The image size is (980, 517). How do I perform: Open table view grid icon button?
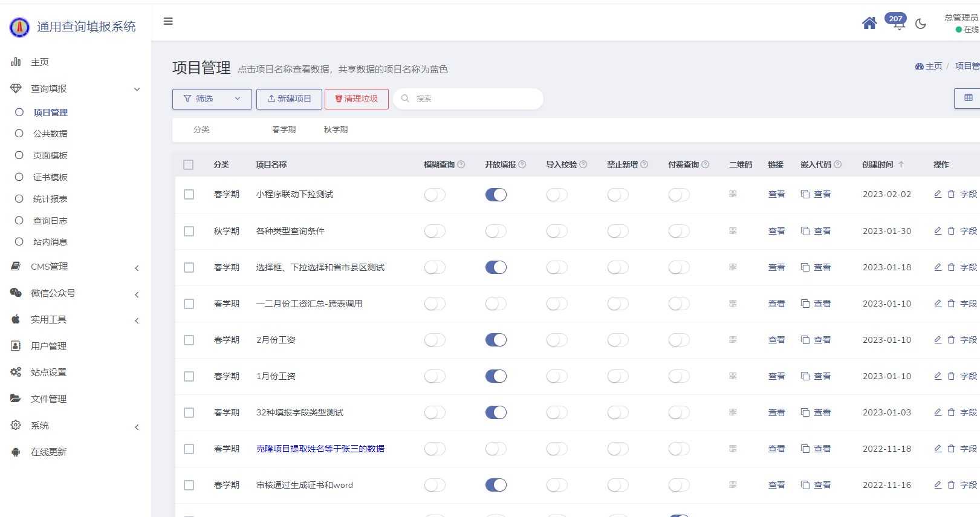pyautogui.click(x=969, y=98)
